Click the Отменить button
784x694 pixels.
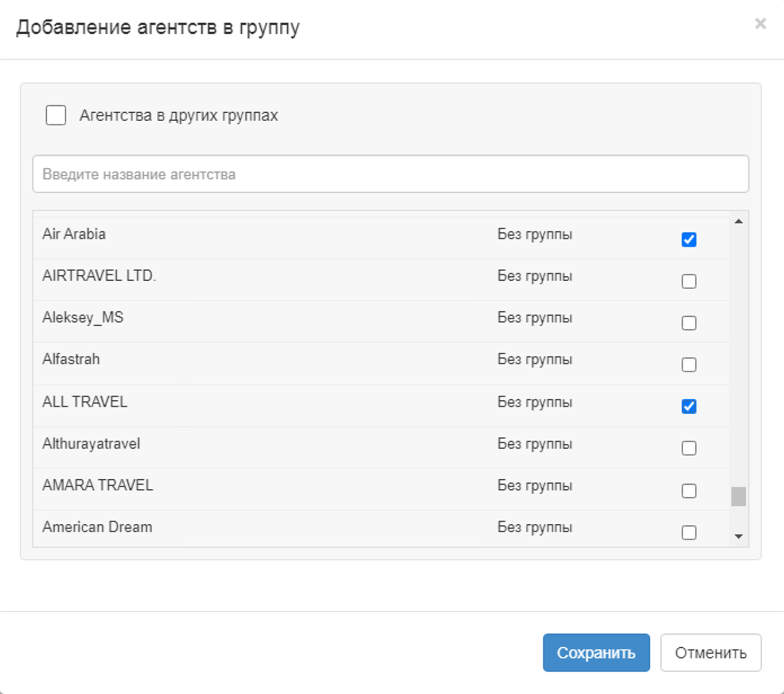[x=710, y=653]
